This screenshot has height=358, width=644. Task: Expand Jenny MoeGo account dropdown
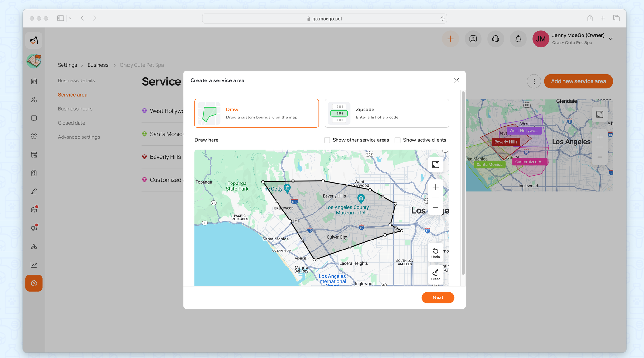pyautogui.click(x=611, y=39)
